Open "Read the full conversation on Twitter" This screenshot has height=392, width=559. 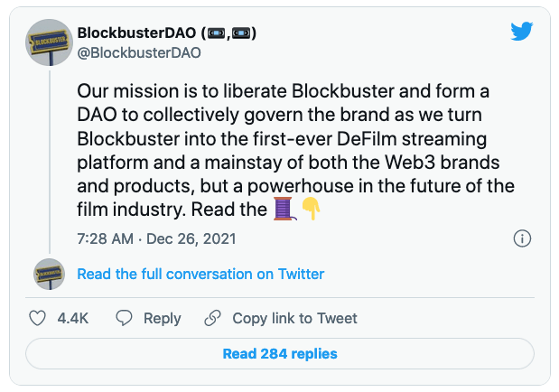[200, 275]
